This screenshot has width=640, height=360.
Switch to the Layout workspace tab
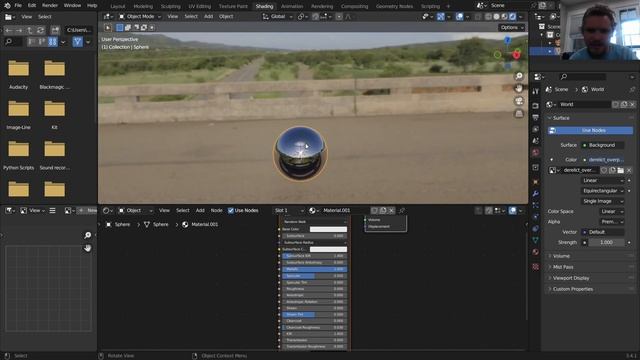(x=118, y=6)
